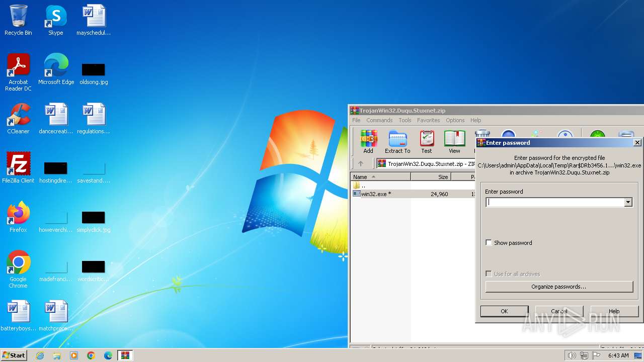Click the Extract To toolbar icon
This screenshot has height=362, width=644.
tap(397, 141)
